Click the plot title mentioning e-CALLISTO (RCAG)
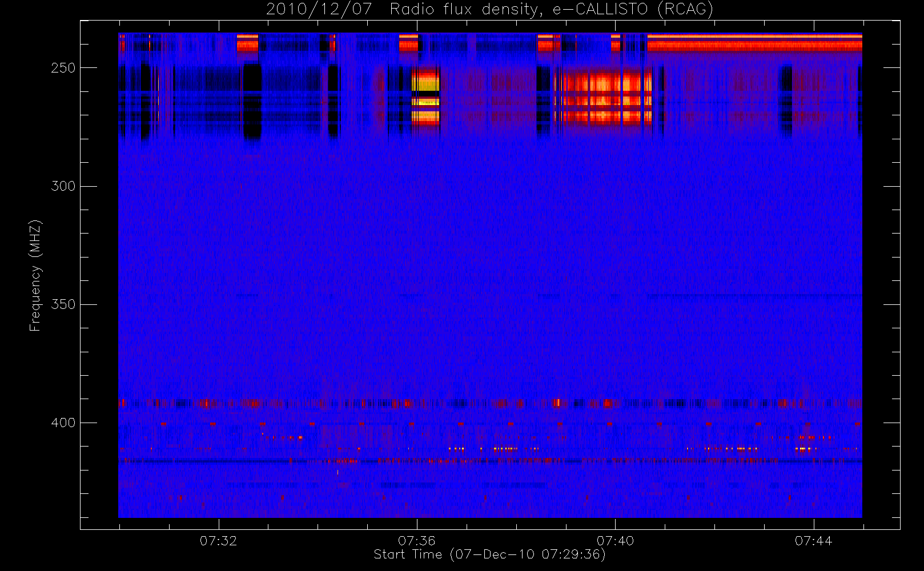This screenshot has height=571, width=924. click(489, 10)
